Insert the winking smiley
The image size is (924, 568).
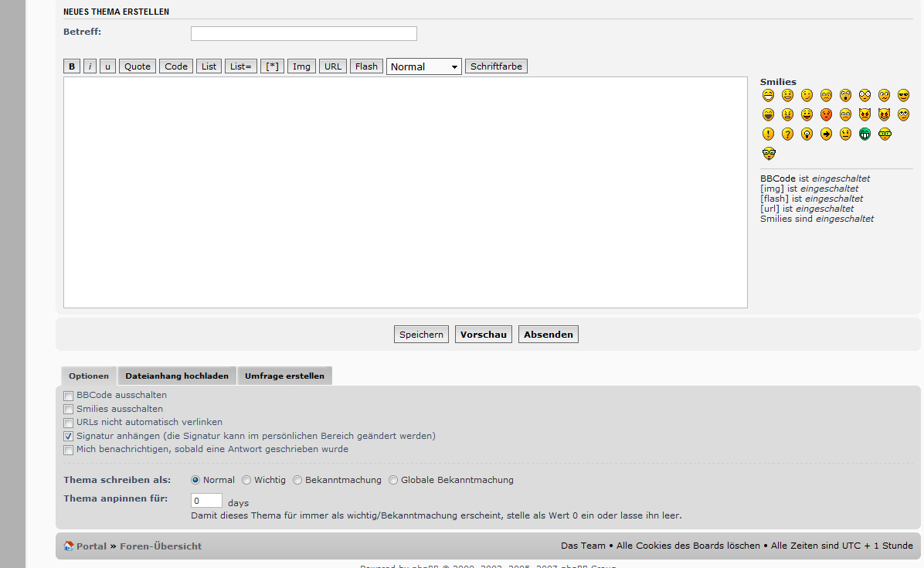(x=807, y=95)
